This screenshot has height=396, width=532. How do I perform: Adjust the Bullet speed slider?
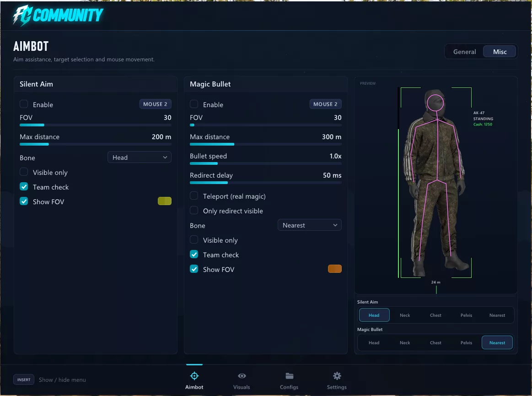coord(266,163)
